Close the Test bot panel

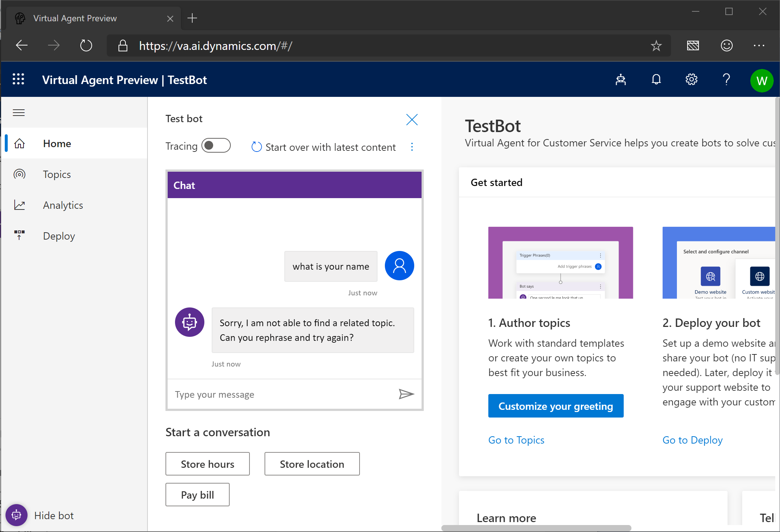coord(412,120)
